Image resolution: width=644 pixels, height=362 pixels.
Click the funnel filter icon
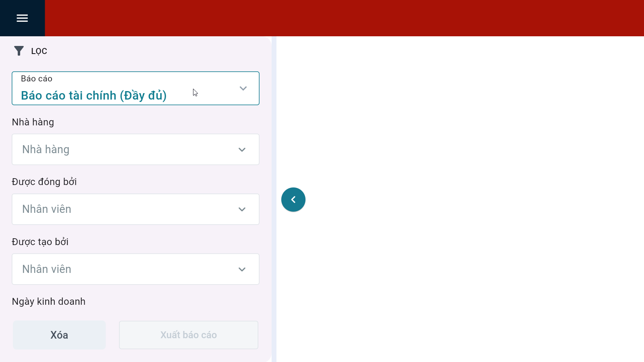[x=19, y=51]
